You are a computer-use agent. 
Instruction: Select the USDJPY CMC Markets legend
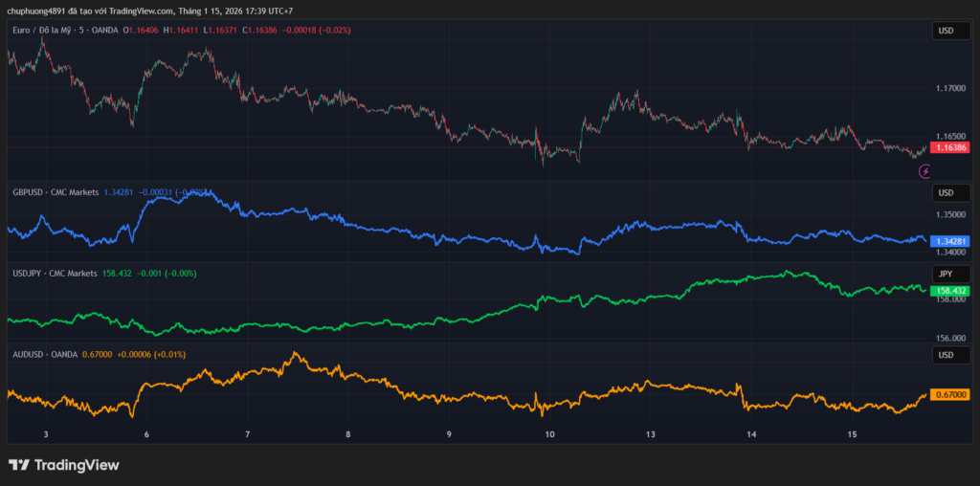pyautogui.click(x=55, y=274)
